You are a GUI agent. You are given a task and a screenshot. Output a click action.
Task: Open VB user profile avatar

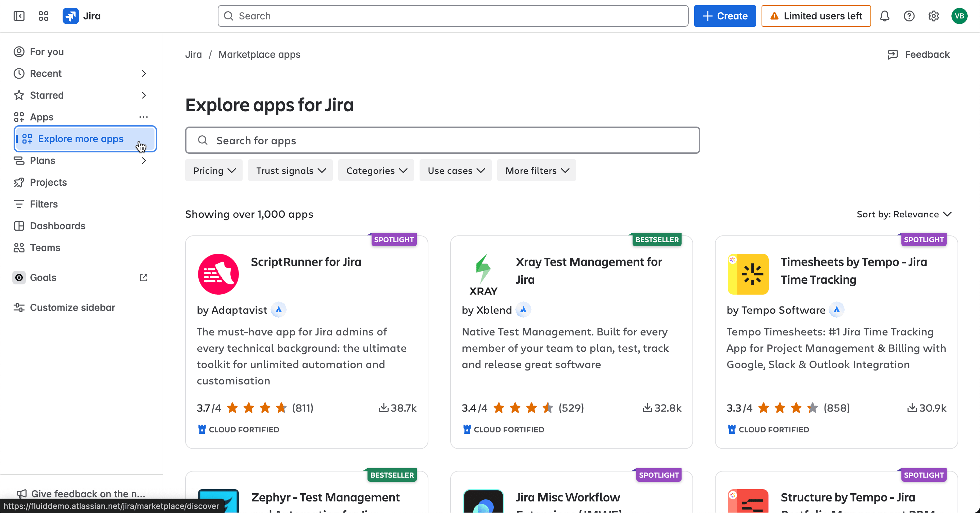[959, 16]
